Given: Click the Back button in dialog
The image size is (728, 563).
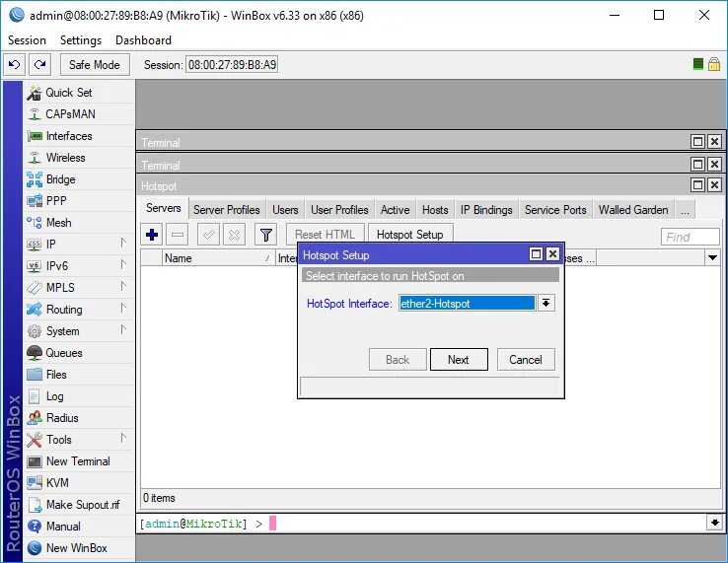Looking at the screenshot, I should (x=398, y=360).
